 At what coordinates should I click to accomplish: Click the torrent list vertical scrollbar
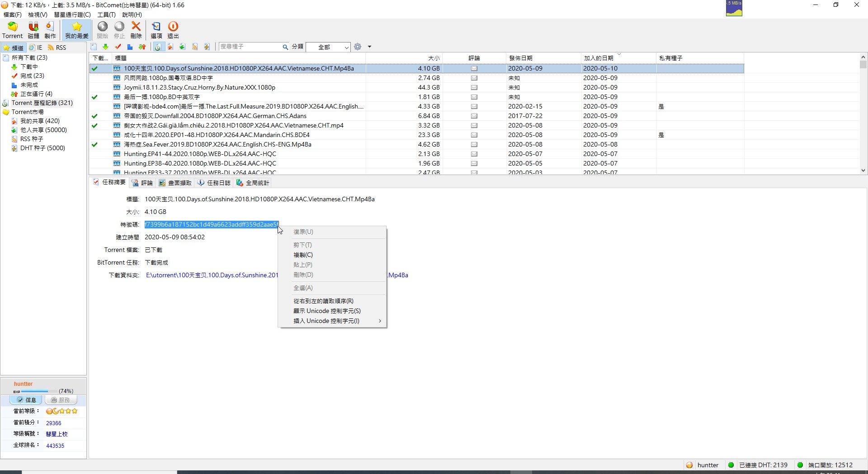(863, 114)
